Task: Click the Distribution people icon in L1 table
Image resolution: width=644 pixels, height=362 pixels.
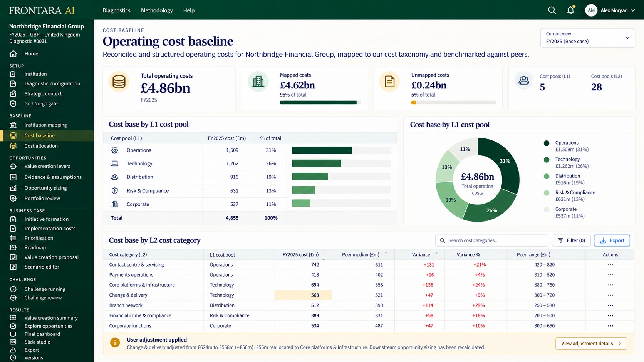Action: pos(115,177)
